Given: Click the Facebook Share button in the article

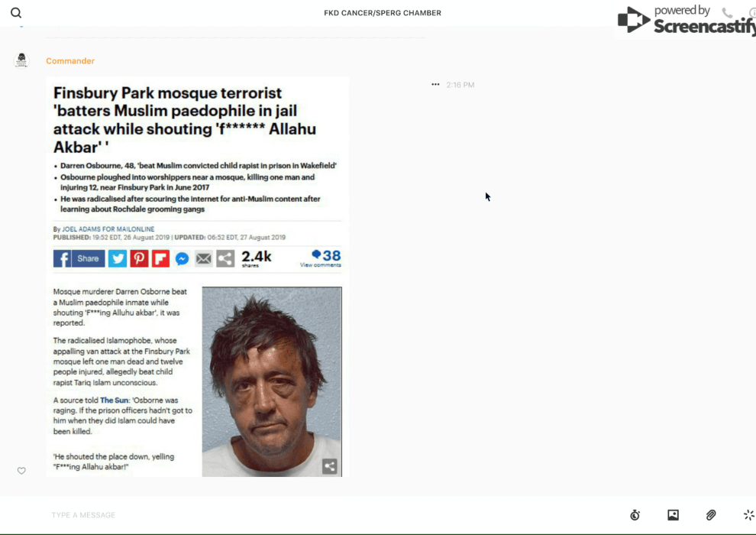Looking at the screenshot, I should (x=79, y=258).
